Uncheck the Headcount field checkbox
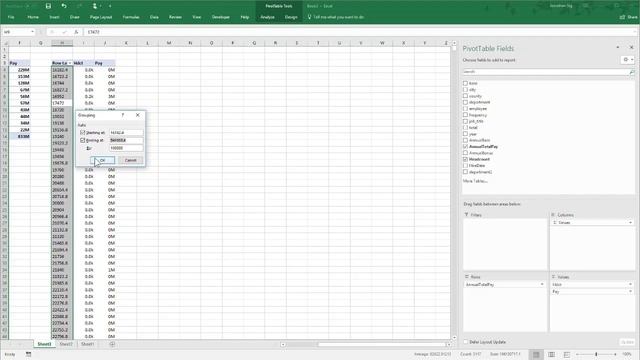The height and width of the screenshot is (360, 640). pos(465,159)
